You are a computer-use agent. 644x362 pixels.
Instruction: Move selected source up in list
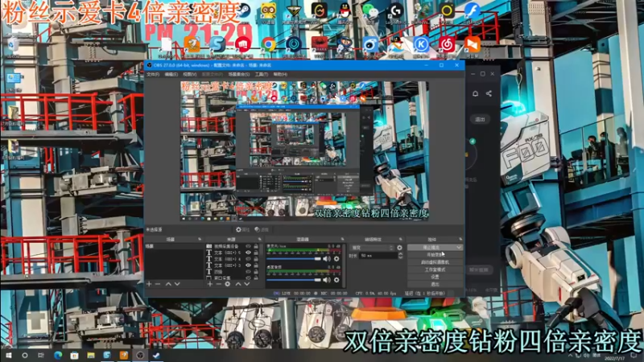(x=238, y=284)
